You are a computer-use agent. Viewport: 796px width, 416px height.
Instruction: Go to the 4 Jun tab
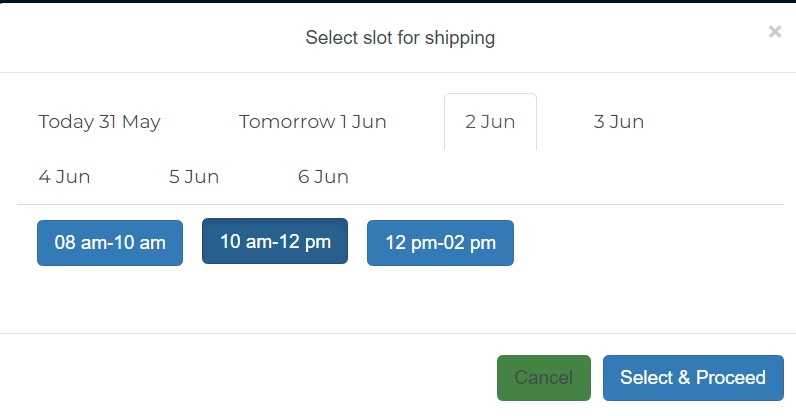(64, 177)
